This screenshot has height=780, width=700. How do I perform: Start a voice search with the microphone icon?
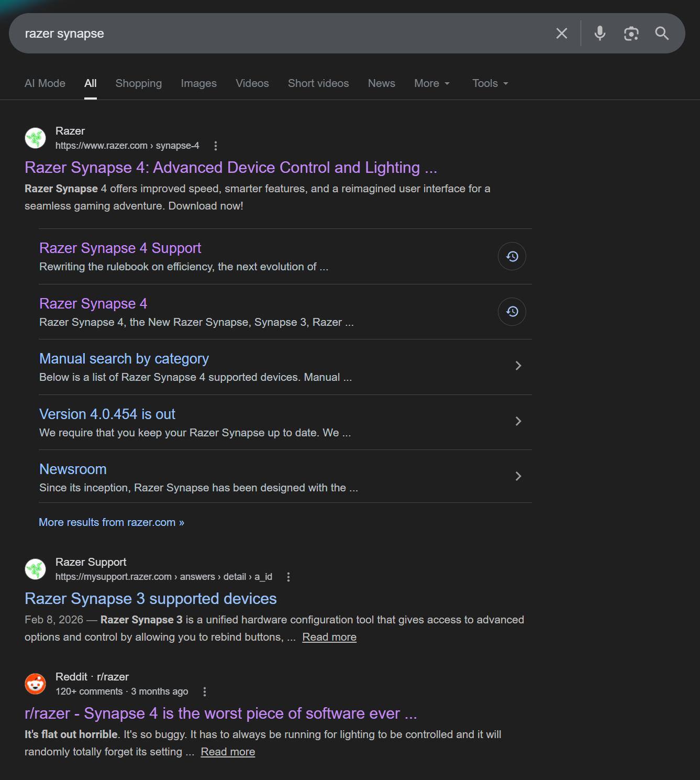point(599,33)
